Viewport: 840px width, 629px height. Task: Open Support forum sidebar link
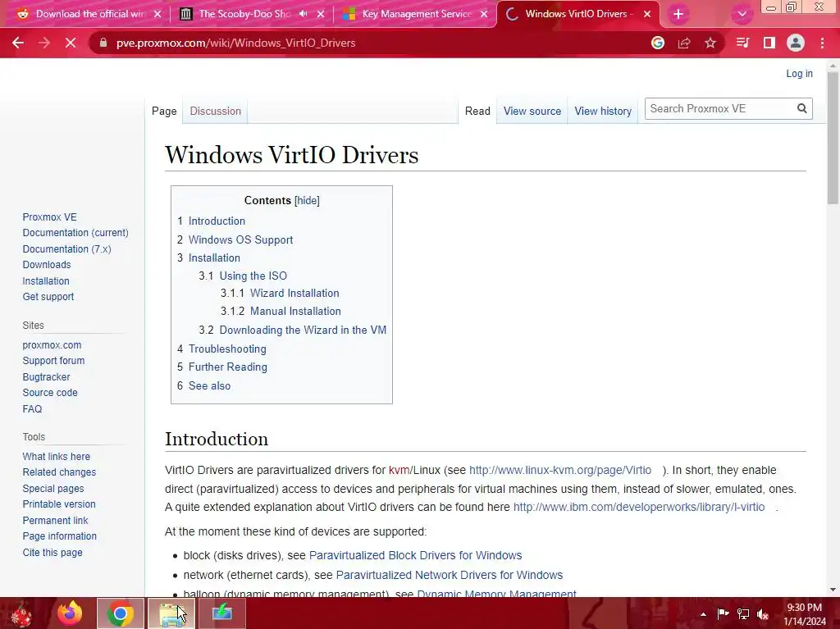pos(53,361)
